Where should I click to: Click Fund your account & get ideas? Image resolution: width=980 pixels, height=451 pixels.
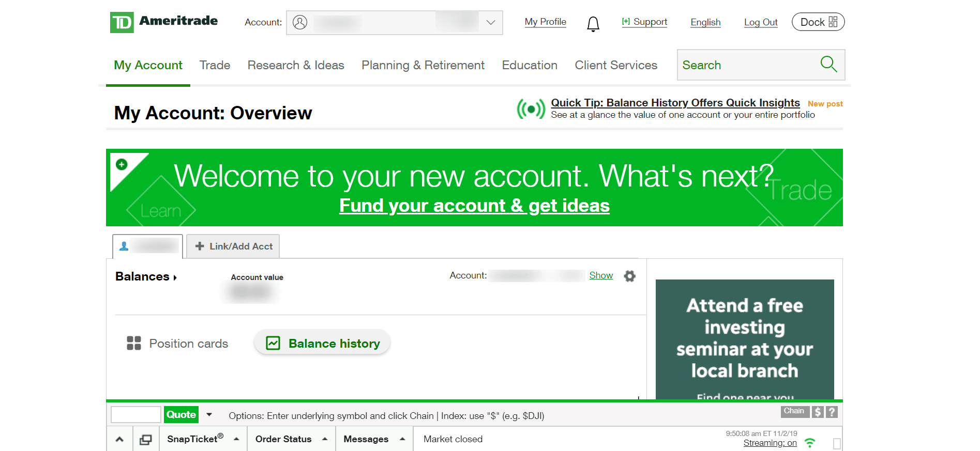point(474,206)
